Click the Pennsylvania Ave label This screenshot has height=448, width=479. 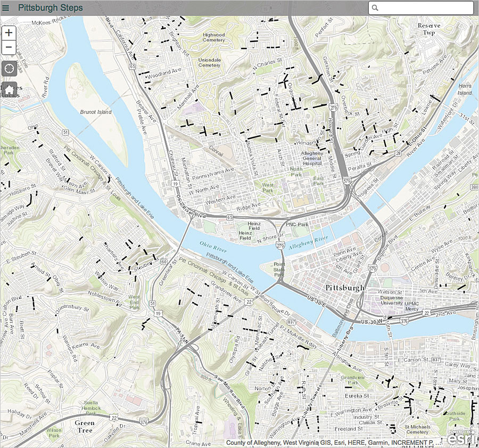(x=213, y=173)
